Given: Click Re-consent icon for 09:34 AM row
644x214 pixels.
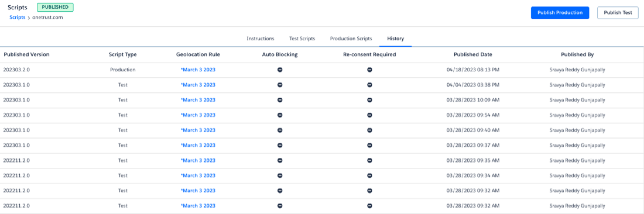Looking at the screenshot, I should 369,176.
